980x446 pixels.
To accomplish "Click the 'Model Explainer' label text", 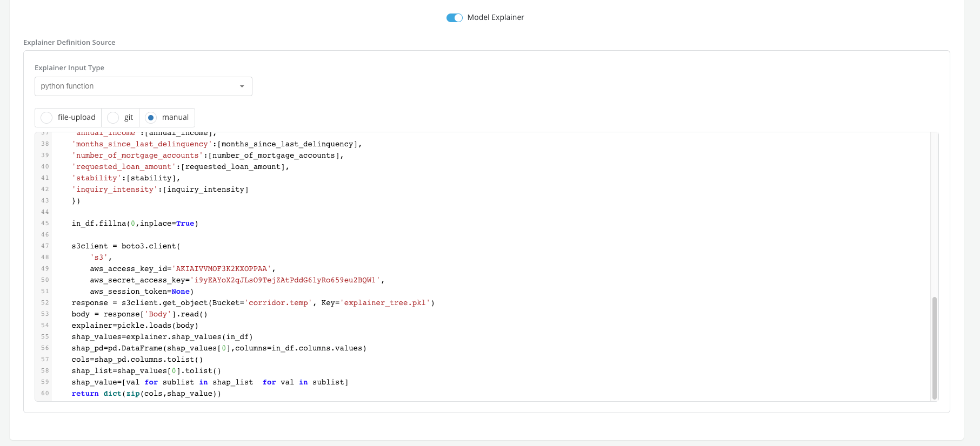I will point(495,18).
